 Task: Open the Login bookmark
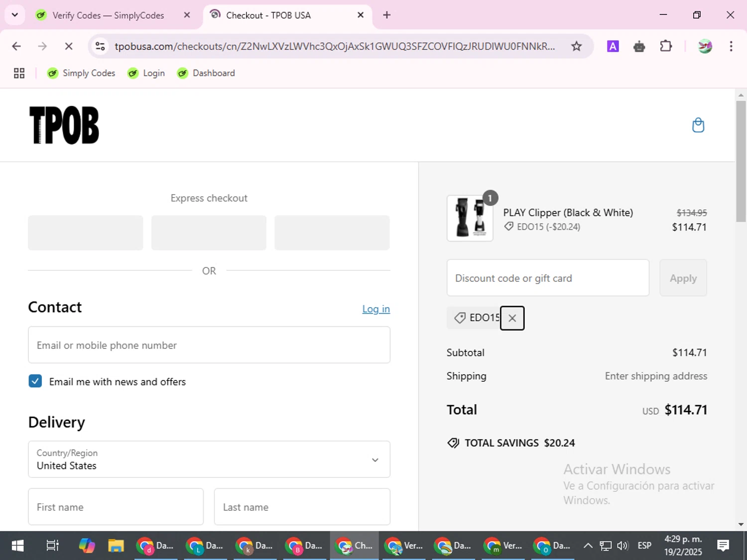[146, 73]
